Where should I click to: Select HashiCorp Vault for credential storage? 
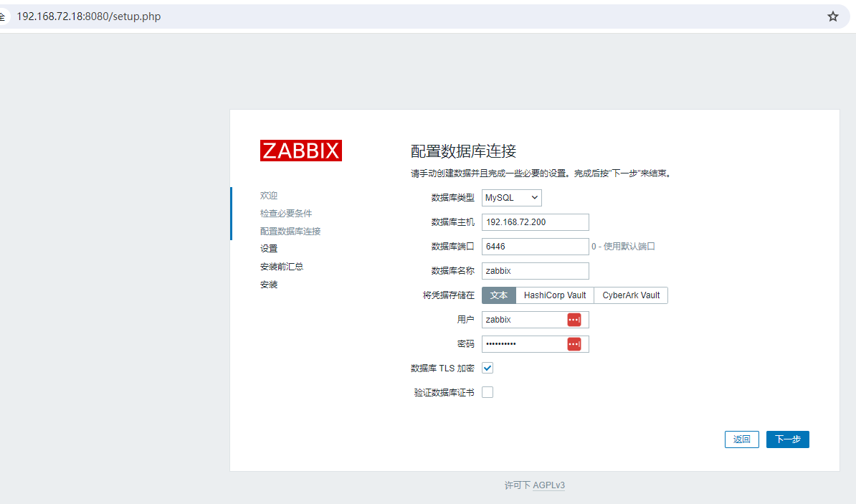coord(555,295)
